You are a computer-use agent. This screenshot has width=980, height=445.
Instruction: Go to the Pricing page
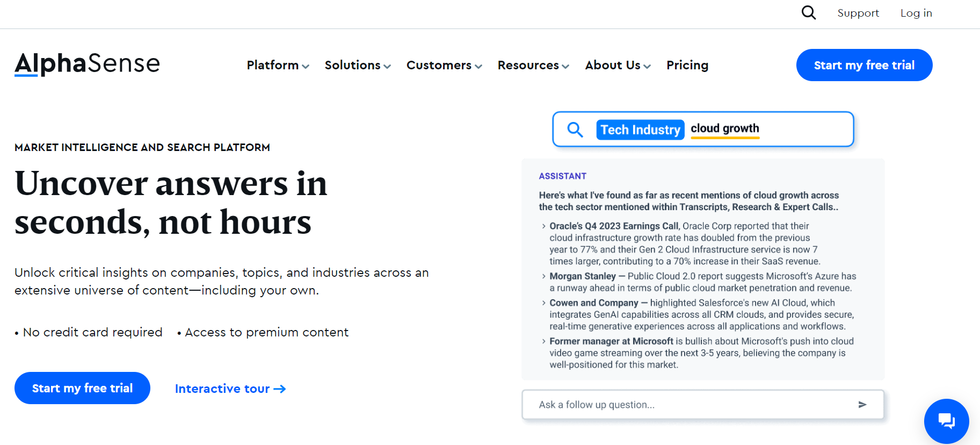pyautogui.click(x=687, y=65)
